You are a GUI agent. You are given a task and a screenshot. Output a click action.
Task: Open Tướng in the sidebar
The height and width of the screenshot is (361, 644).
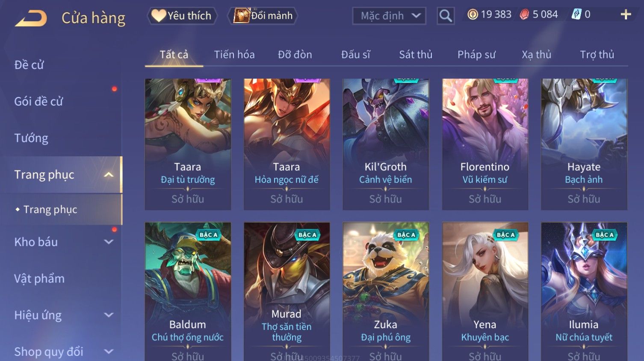click(31, 138)
